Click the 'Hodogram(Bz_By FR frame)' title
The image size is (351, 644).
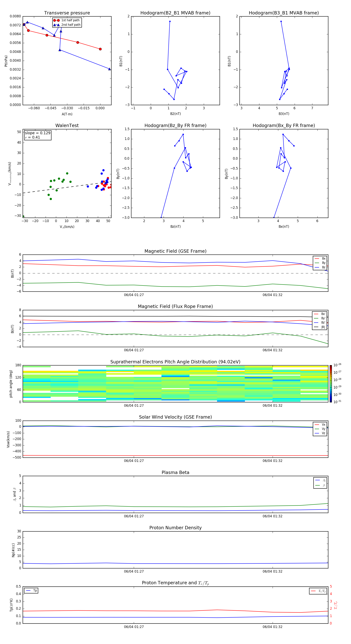[x=175, y=125]
